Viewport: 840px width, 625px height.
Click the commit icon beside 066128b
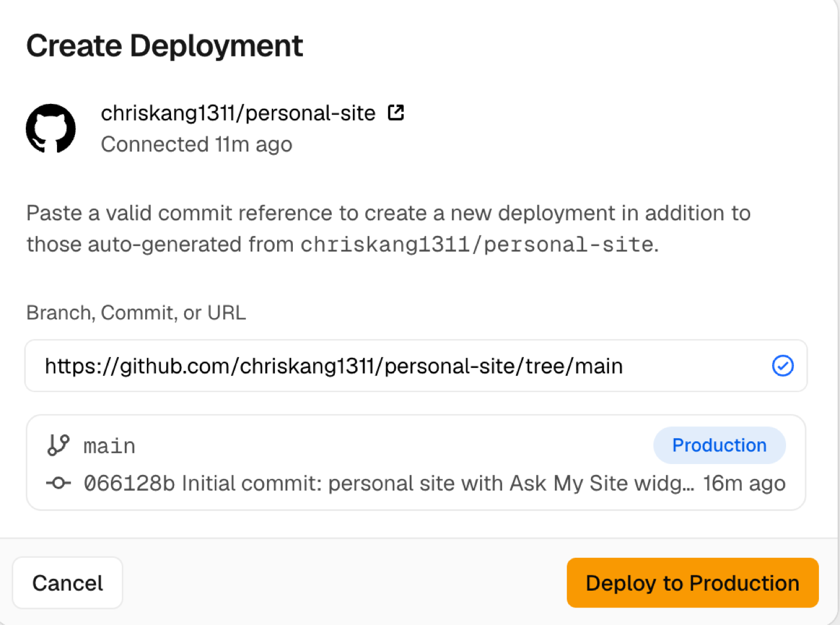(58, 483)
